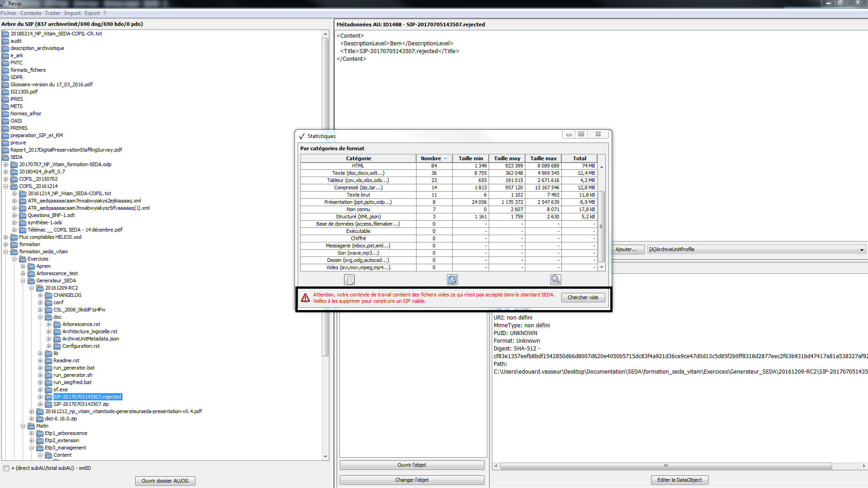The image size is (868, 488).
Task: Collapse the formation_seda_vitam node
Action: tap(6, 252)
